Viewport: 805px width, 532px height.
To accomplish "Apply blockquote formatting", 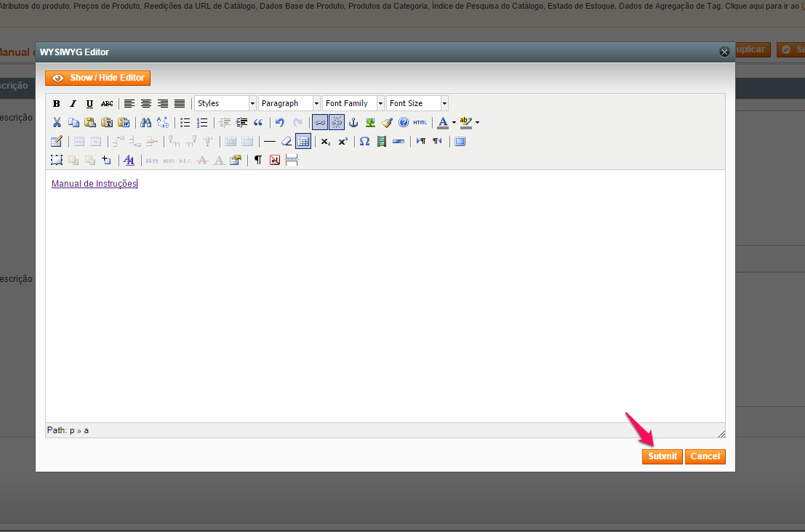I will click(258, 122).
